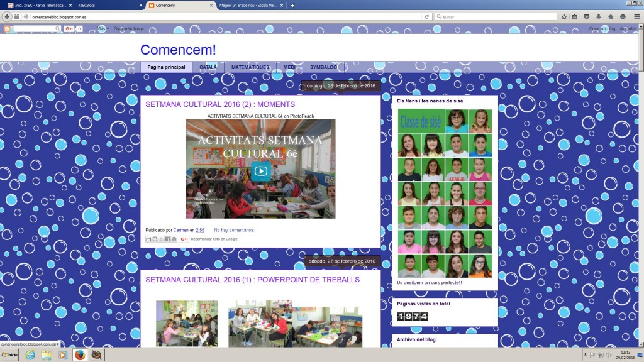The height and width of the screenshot is (362, 644).
Task: Open Firefox downloads arrow icon
Action: (x=598, y=17)
